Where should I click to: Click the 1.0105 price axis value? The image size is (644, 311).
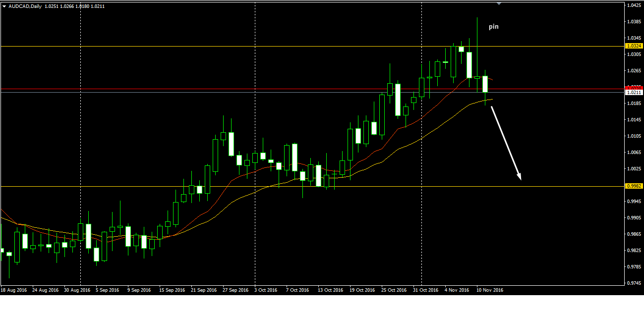coord(634,136)
